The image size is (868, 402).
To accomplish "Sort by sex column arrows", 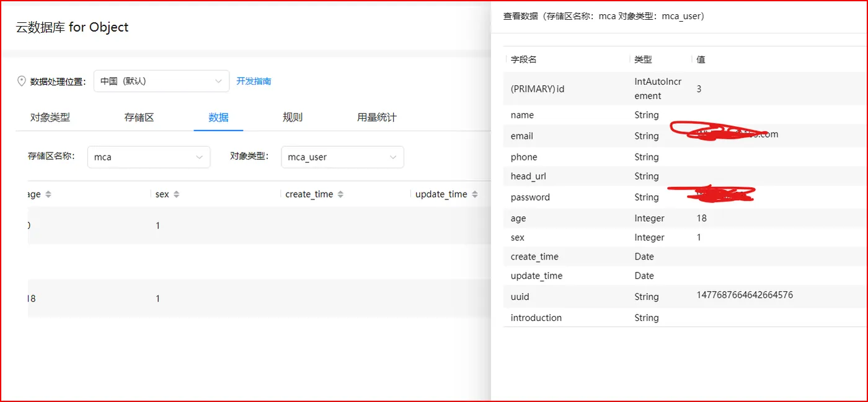I will click(176, 194).
